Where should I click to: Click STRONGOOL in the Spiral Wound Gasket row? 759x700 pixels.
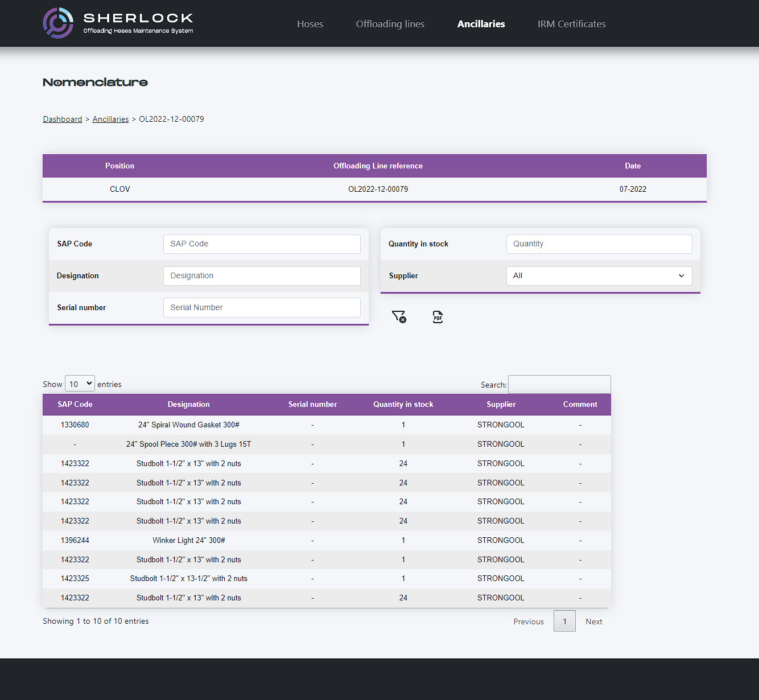pyautogui.click(x=501, y=425)
